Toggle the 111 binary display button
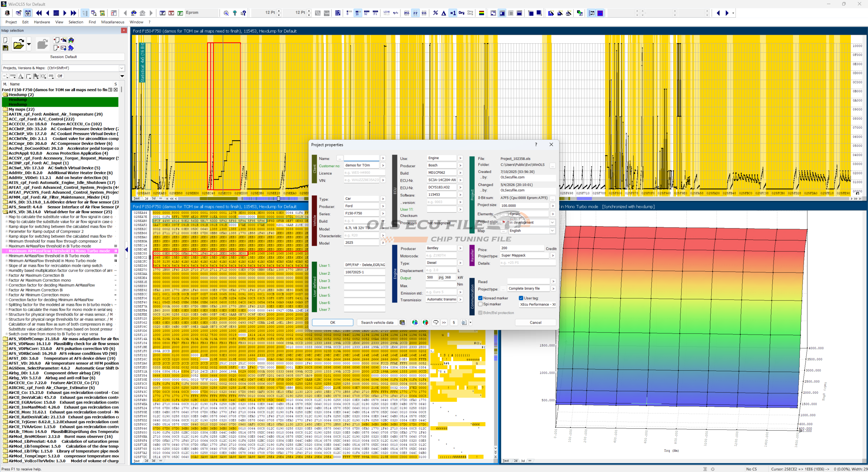Viewport: 868px width, 472px height. coord(424,13)
